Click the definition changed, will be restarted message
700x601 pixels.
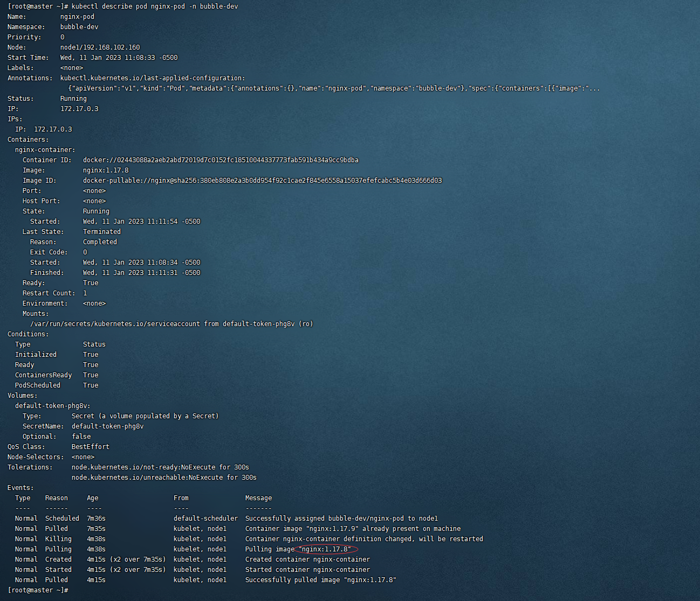pos(364,539)
